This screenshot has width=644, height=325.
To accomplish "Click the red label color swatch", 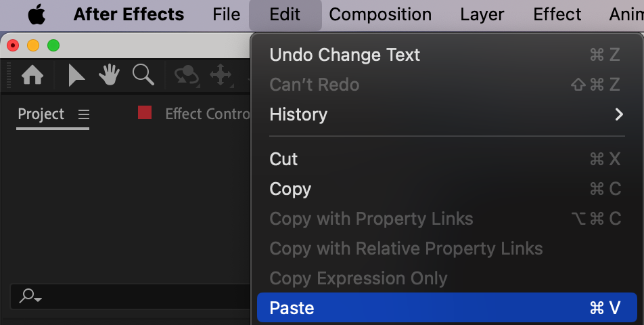I will coord(145,112).
